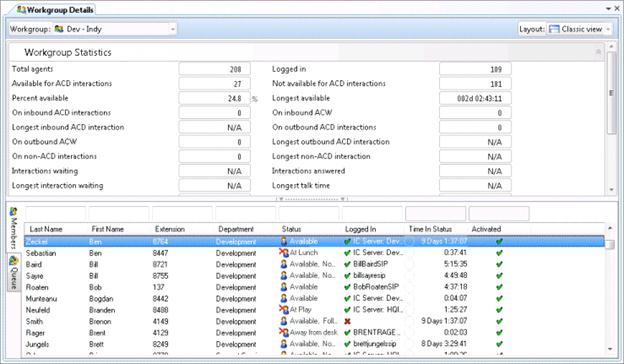Toggle the Activated checkmark for Brett Jungels
The image size is (624, 364).
coord(499,344)
